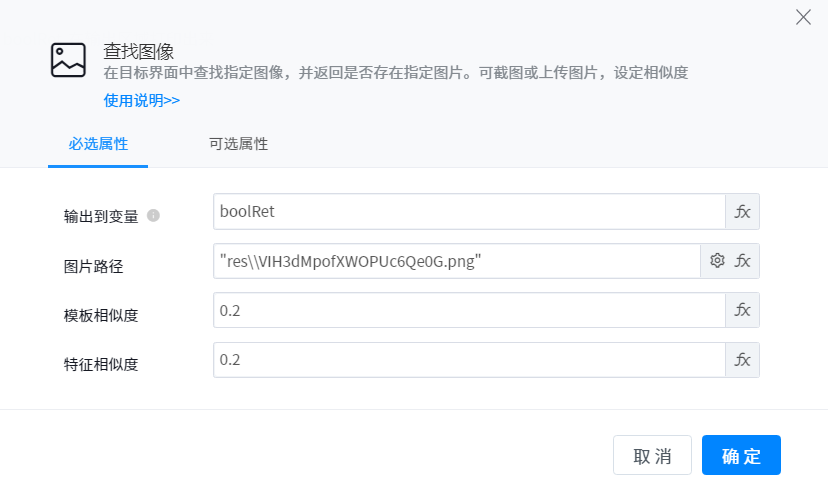828x496 pixels.
Task: Focus the boolRet output variable field
Action: click(468, 212)
